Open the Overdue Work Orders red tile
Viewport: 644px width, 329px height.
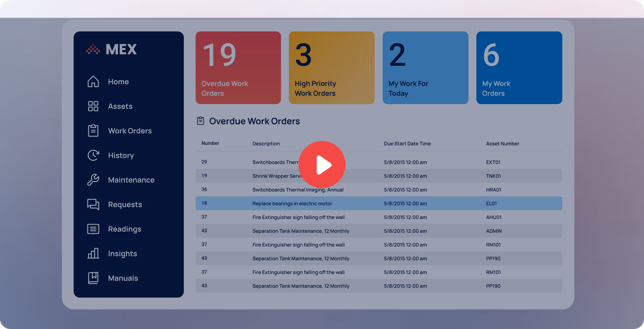[238, 68]
